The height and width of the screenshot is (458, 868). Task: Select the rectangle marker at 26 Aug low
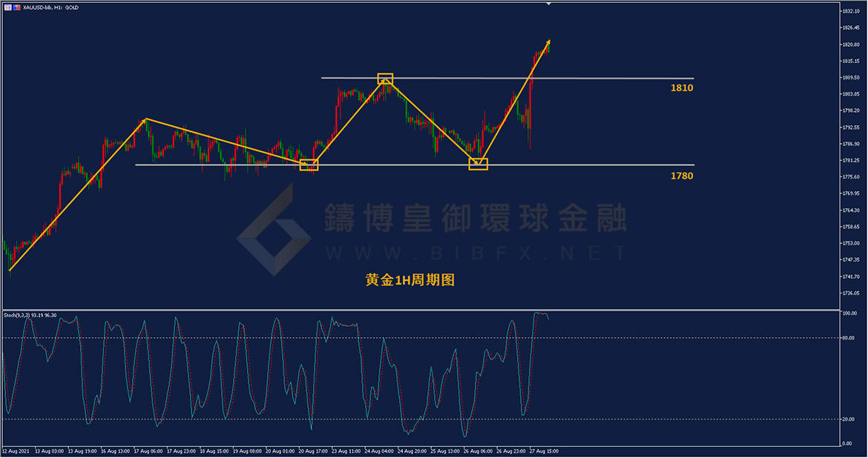tap(479, 164)
